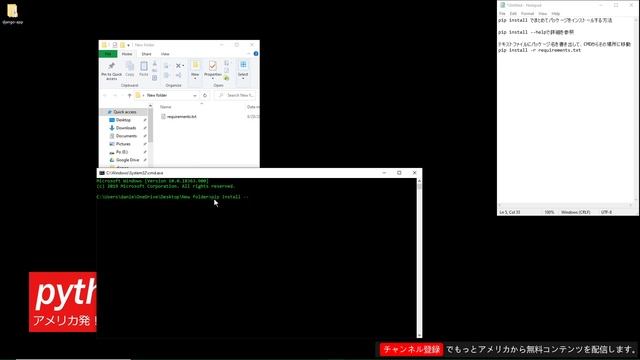Maximize the cmd.exe window
This screenshot has width=640, height=360.
[x=399, y=173]
